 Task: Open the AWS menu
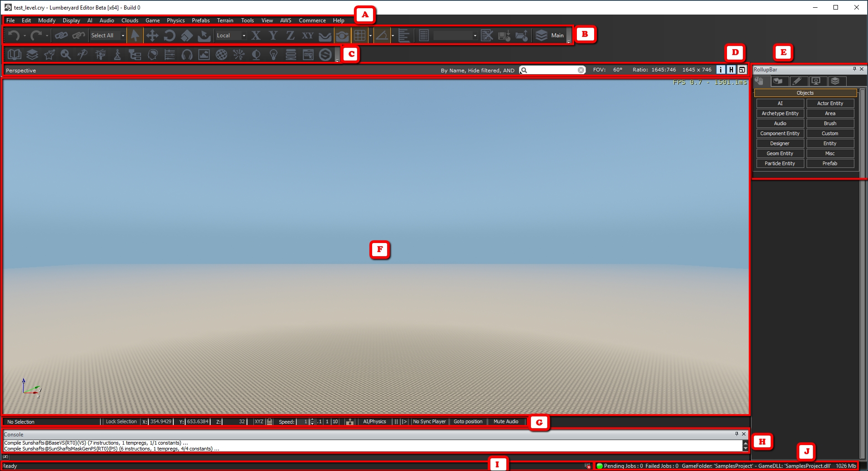(286, 20)
